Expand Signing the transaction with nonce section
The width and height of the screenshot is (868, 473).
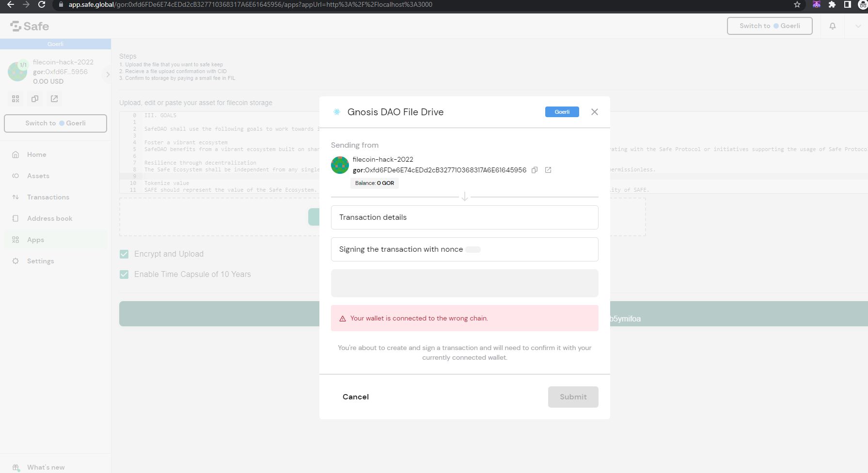point(464,249)
